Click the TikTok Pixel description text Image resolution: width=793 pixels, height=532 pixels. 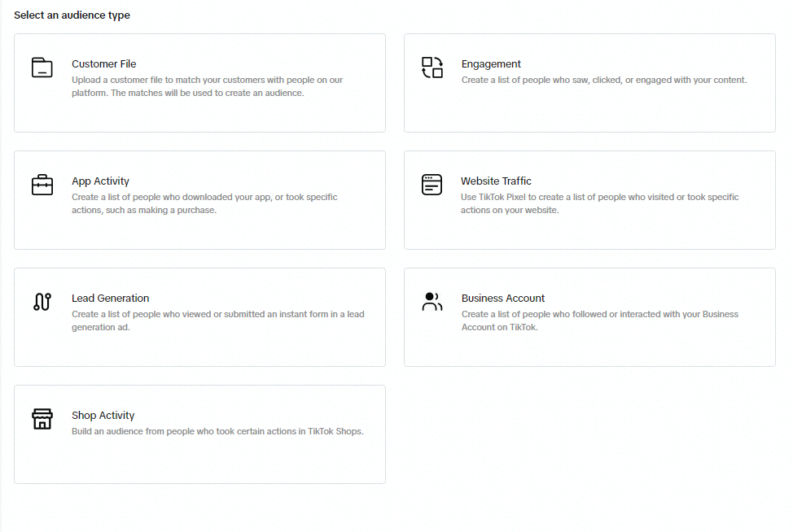coord(599,203)
